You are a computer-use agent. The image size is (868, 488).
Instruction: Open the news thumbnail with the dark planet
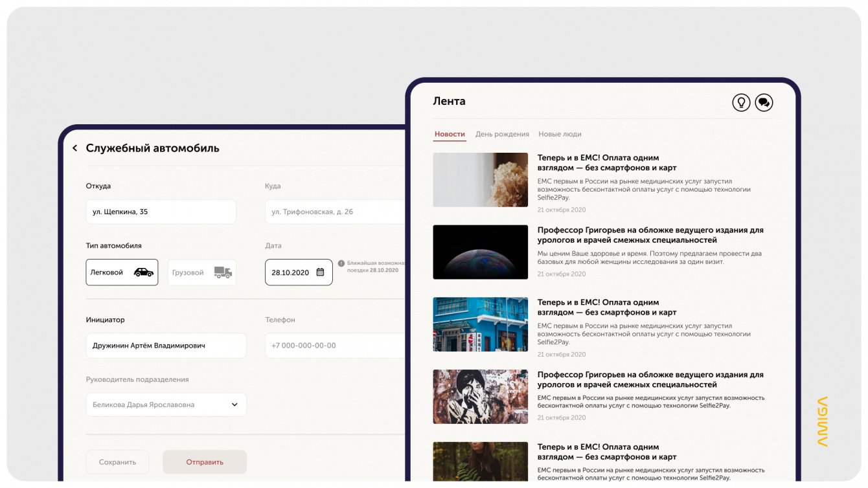coord(481,252)
